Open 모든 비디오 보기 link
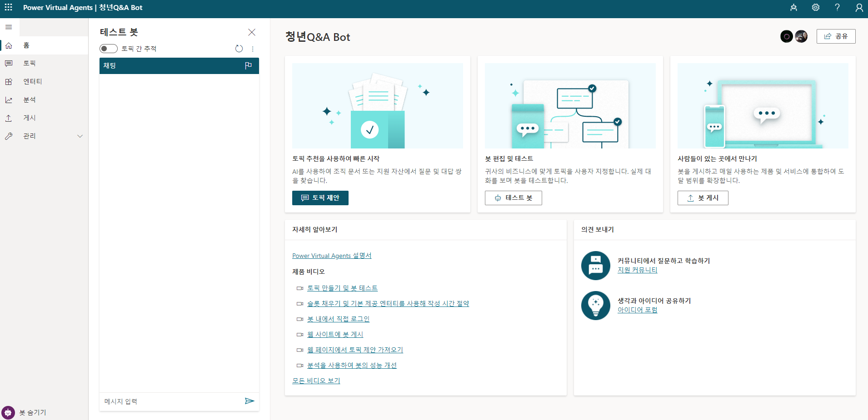The width and height of the screenshot is (868, 420). (x=316, y=381)
